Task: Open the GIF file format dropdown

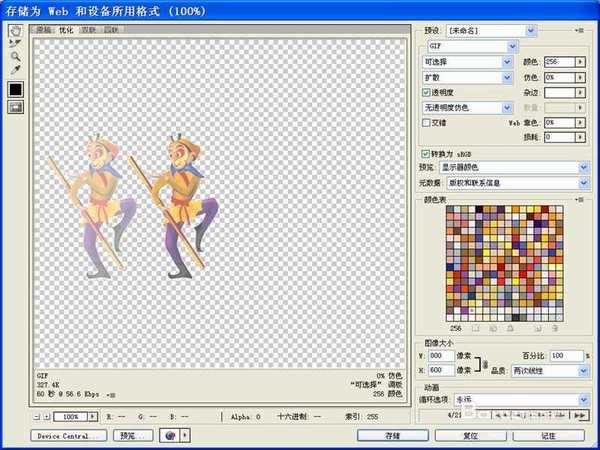Action: (470, 46)
